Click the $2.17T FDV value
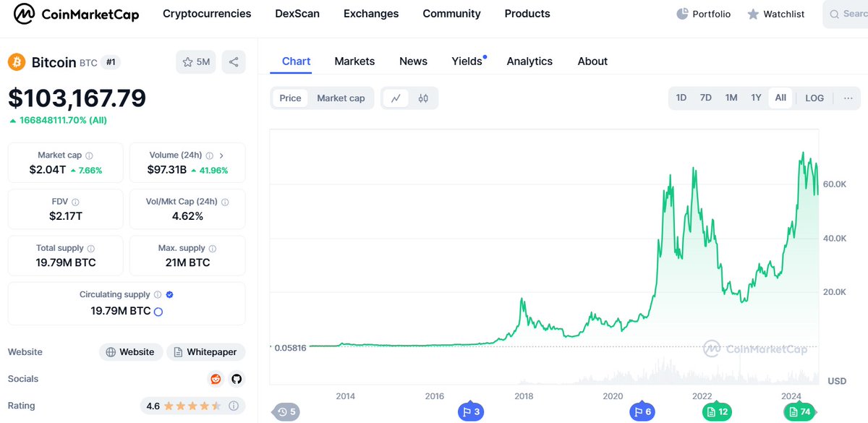This screenshot has height=423, width=868. [66, 216]
